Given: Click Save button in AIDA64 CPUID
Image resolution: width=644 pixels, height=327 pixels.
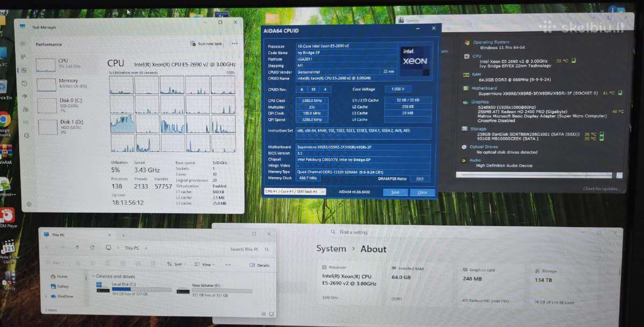Looking at the screenshot, I should click(395, 192).
